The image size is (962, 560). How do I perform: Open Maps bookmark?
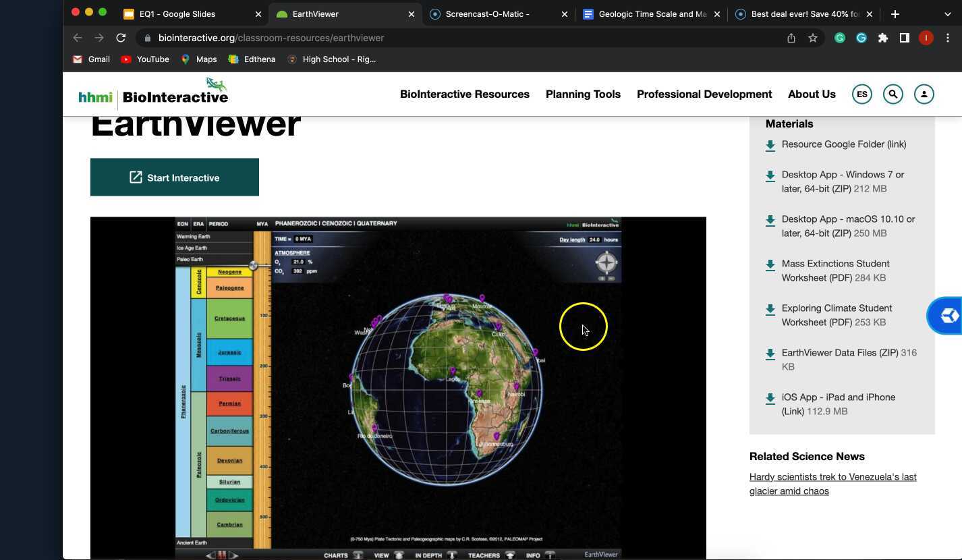[x=199, y=59]
